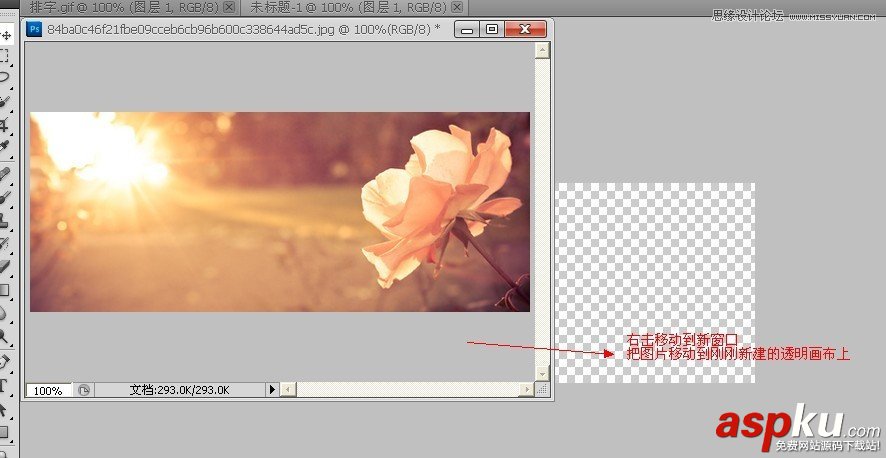The height and width of the screenshot is (458, 886).
Task: Click the 文档:293.0K/293.0K status text
Action: click(180, 390)
